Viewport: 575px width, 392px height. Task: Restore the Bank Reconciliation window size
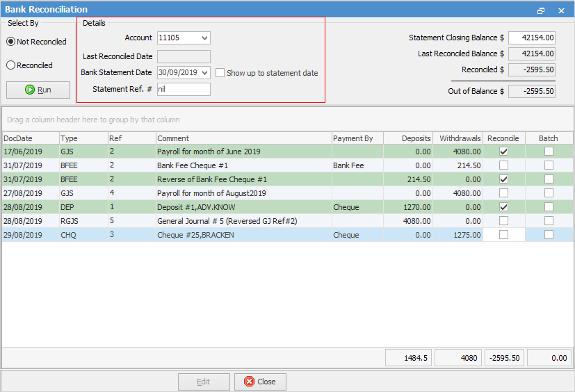(x=541, y=10)
